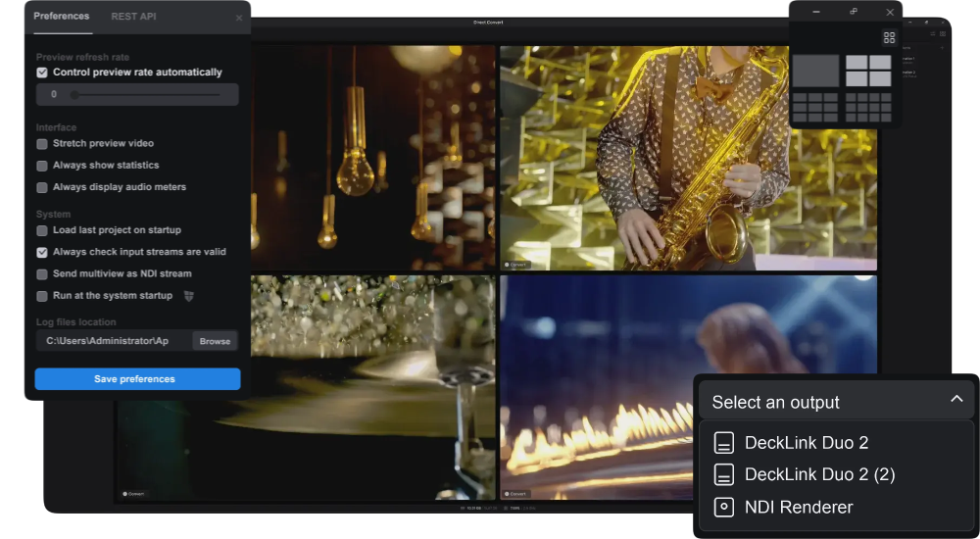Click the Convert badge on flames preview

[516, 493]
